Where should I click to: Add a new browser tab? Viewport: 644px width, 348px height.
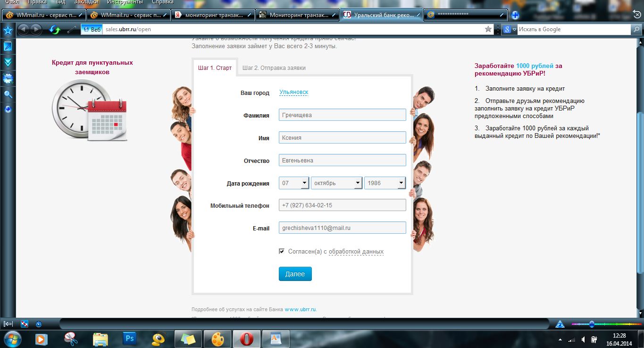point(515,15)
